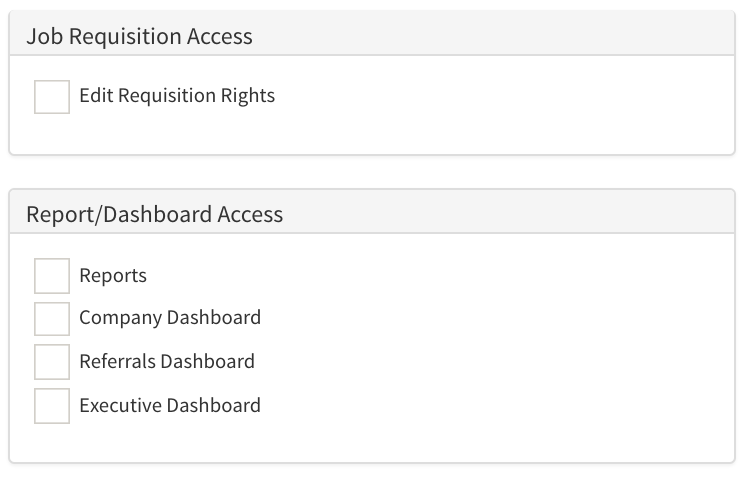Click the Edit Requisition Rights label text

(x=176, y=96)
